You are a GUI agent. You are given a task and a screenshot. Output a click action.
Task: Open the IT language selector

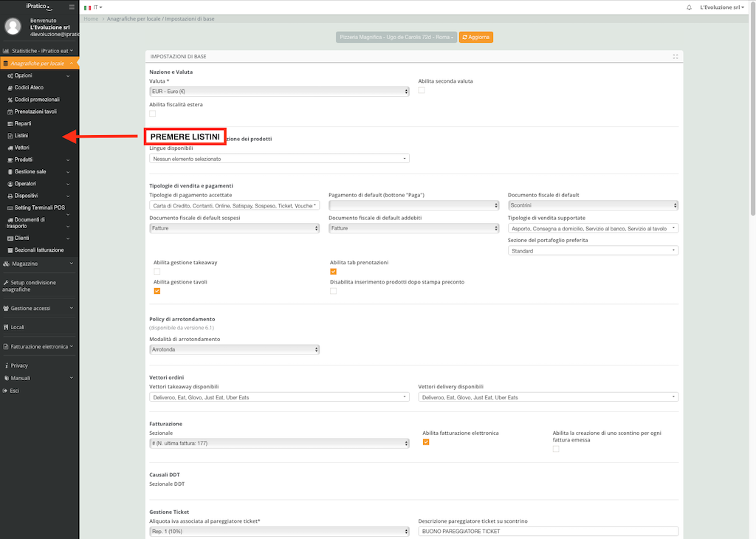[x=94, y=7]
